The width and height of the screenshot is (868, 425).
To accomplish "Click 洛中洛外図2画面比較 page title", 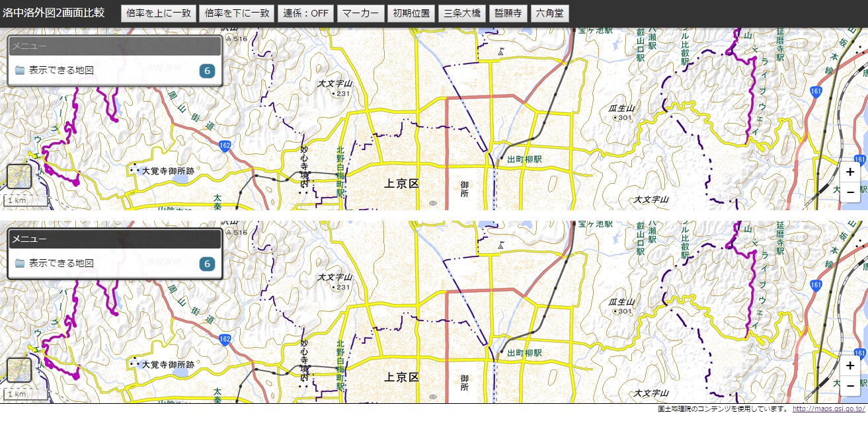I will [x=54, y=13].
